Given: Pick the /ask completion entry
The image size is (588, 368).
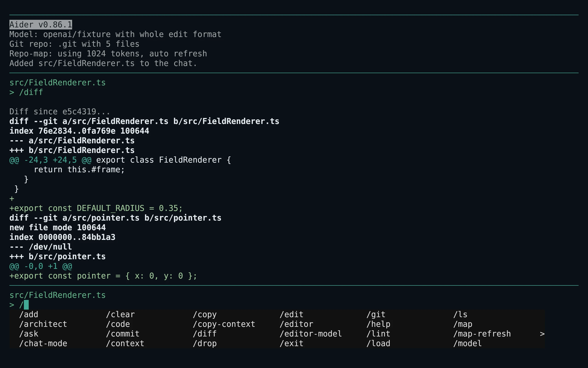Looking at the screenshot, I should click(x=29, y=334).
